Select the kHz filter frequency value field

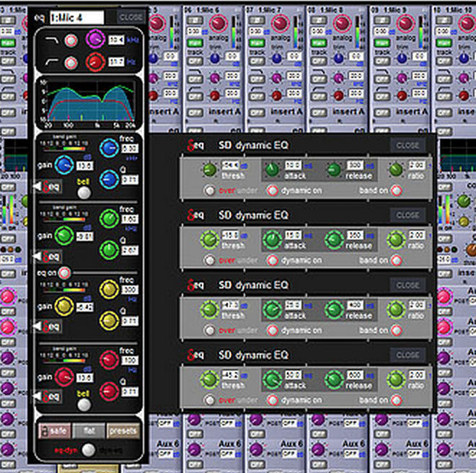(117, 40)
